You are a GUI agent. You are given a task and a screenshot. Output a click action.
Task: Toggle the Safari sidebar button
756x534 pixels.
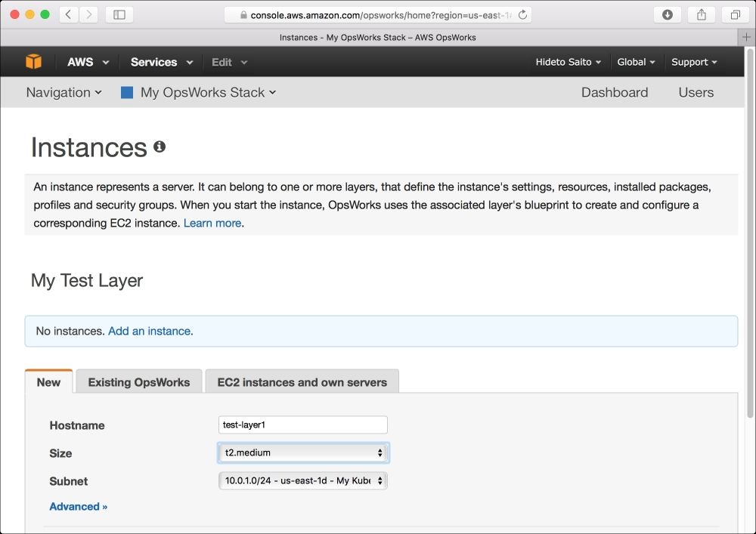tap(119, 14)
